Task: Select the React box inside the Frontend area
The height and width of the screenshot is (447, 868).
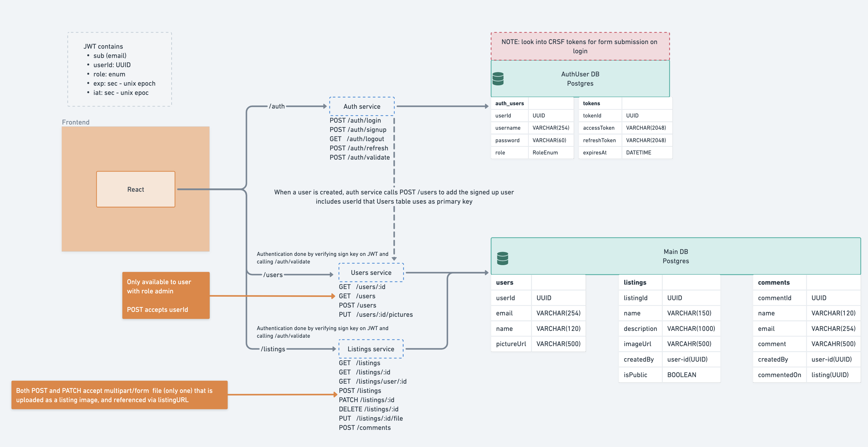Action: 135,189
